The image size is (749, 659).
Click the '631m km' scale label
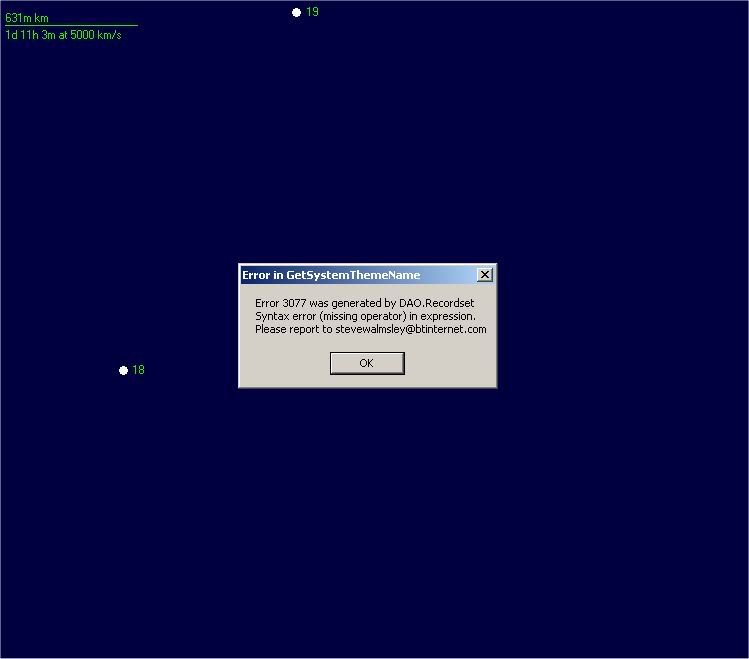[x=27, y=18]
